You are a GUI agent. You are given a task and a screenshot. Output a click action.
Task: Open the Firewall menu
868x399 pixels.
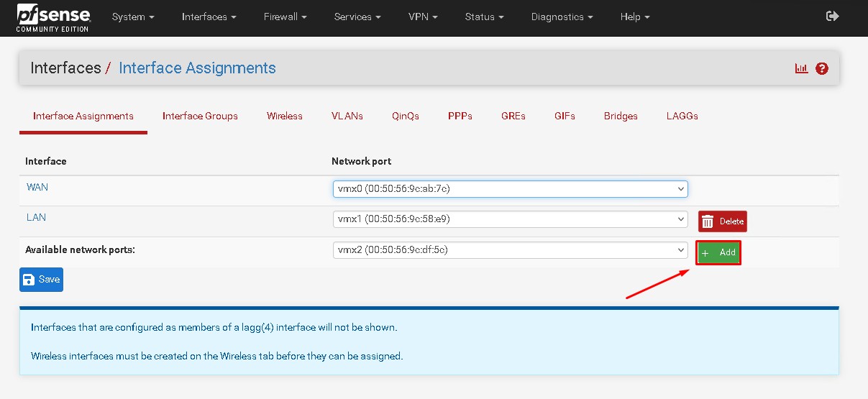tap(283, 17)
